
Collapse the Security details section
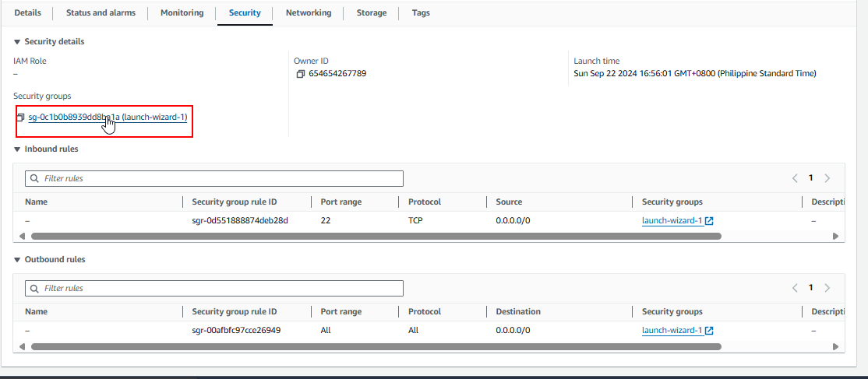coord(17,42)
